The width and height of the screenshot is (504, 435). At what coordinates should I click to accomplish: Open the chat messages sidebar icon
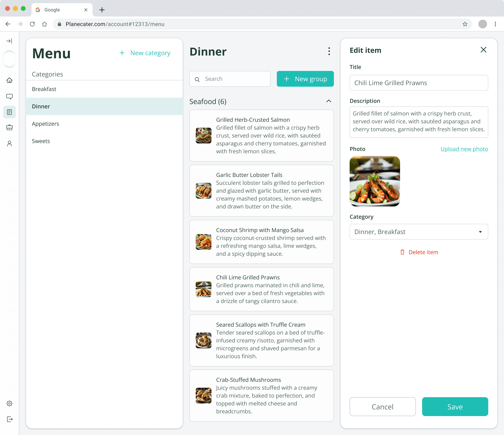(x=9, y=97)
